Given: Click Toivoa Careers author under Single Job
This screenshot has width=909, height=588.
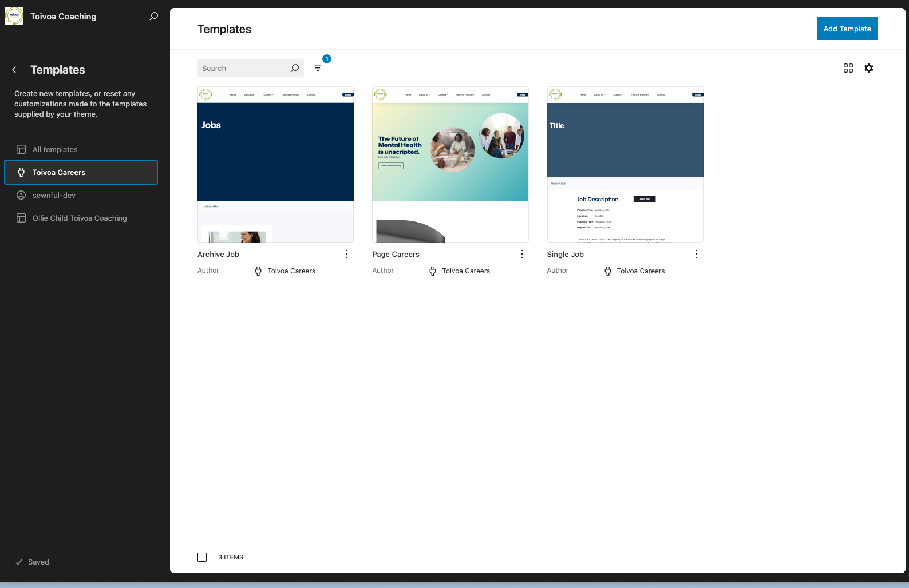Looking at the screenshot, I should [641, 271].
